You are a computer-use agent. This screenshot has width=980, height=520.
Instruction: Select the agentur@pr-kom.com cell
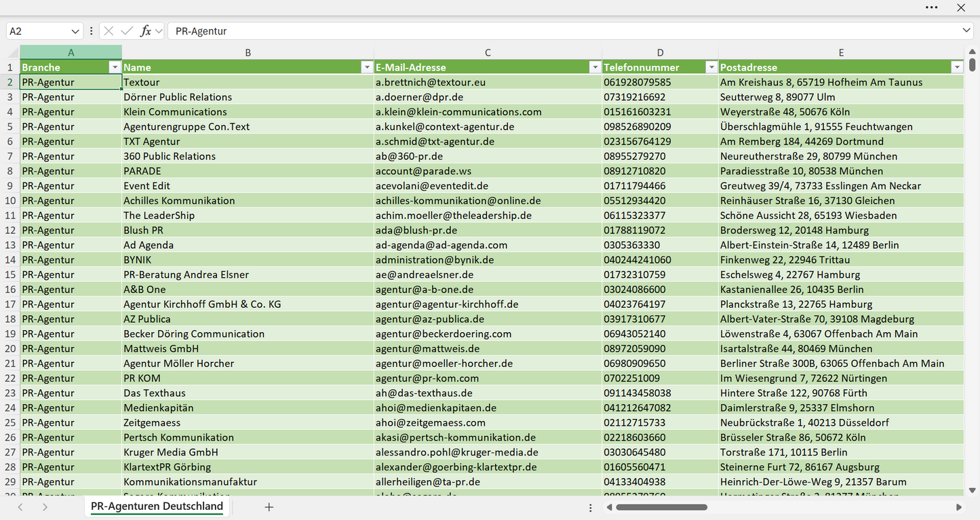(488, 378)
